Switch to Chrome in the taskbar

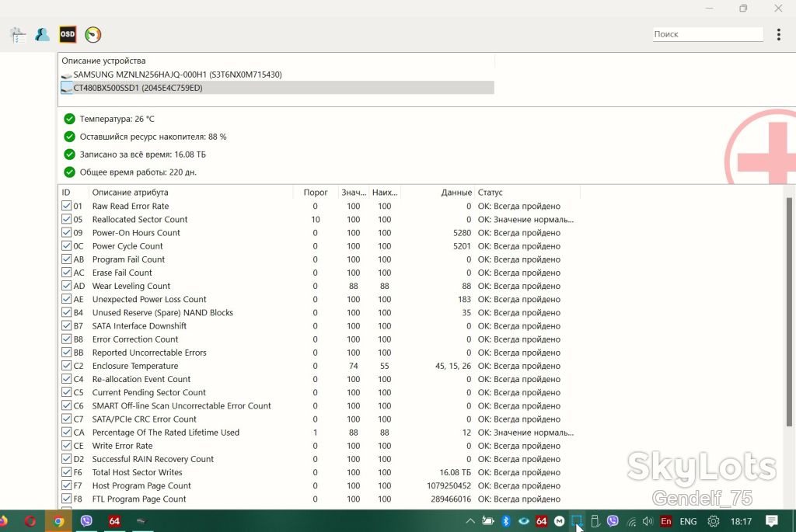[x=58, y=521]
